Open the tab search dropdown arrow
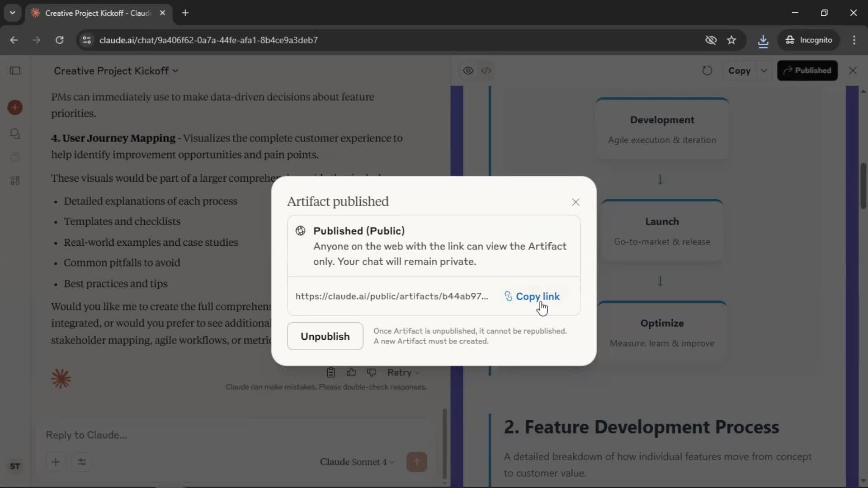868x488 pixels. [x=12, y=13]
